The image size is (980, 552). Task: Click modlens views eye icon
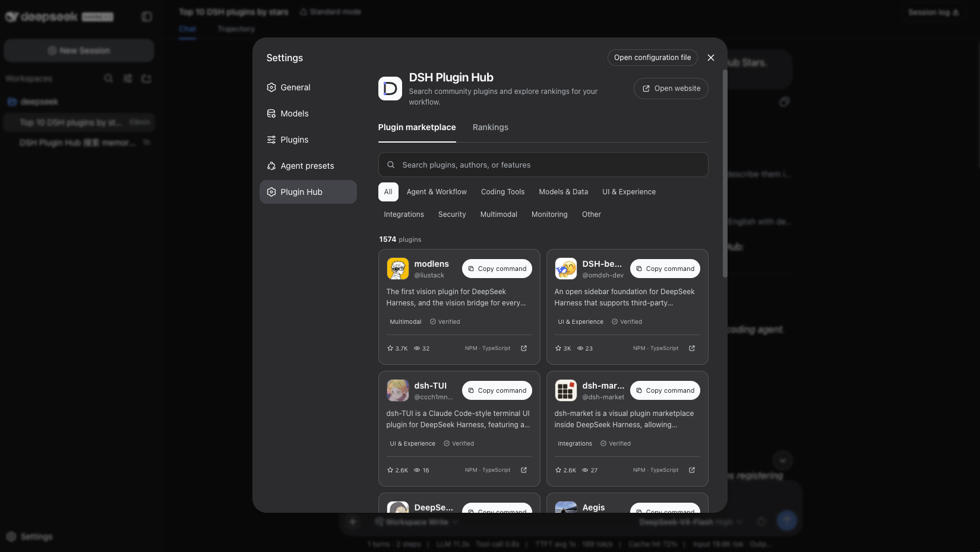click(417, 348)
